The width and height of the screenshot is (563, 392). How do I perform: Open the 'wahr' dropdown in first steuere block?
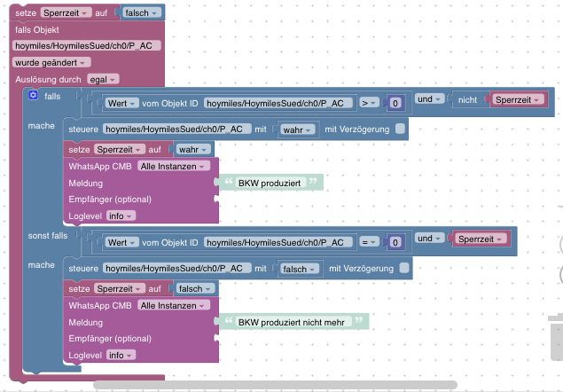coord(298,129)
